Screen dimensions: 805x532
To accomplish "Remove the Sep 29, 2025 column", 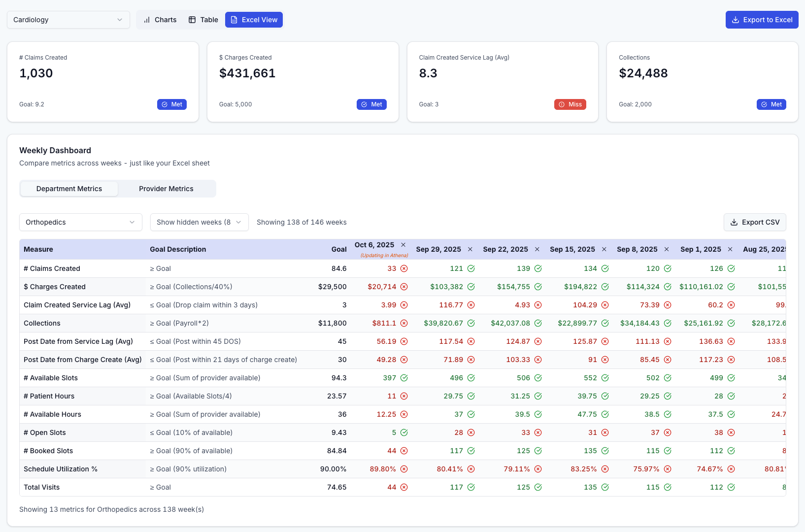I will [470, 249].
